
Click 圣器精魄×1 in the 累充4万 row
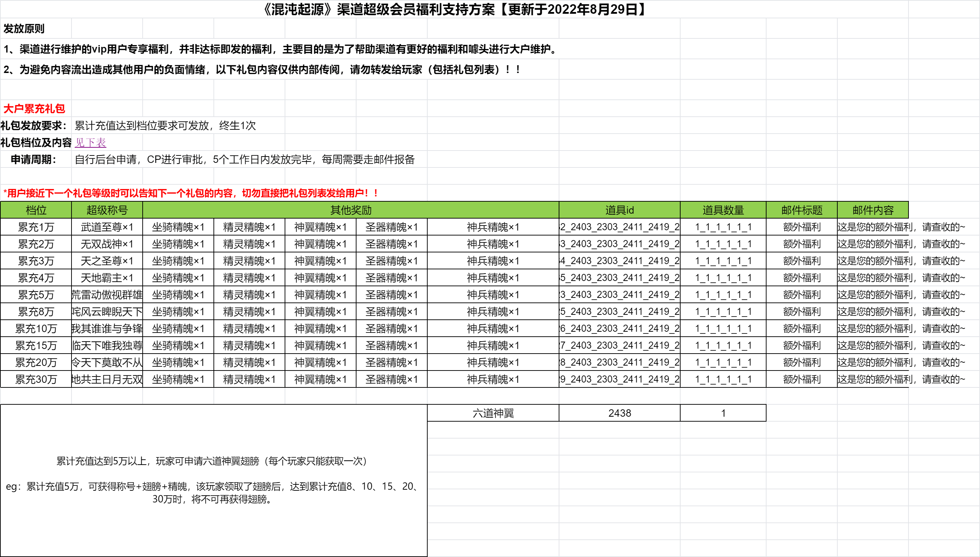tap(391, 278)
